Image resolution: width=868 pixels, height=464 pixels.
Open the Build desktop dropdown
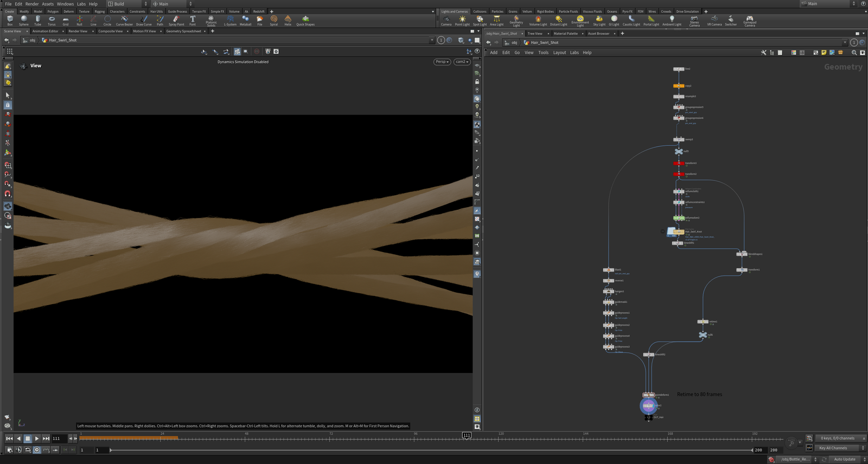tap(127, 4)
